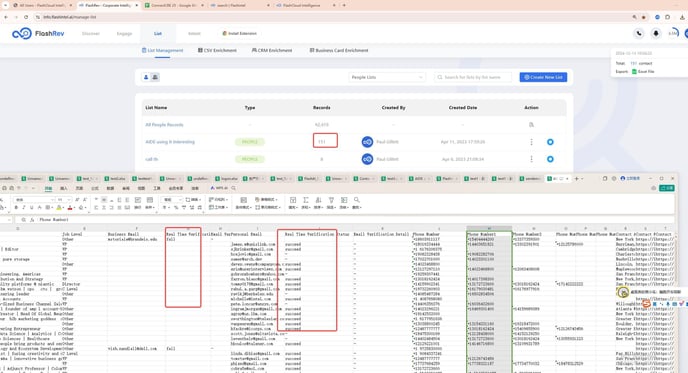The width and height of the screenshot is (688, 373).
Task: Open the font name dropdown
Action: [34, 200]
